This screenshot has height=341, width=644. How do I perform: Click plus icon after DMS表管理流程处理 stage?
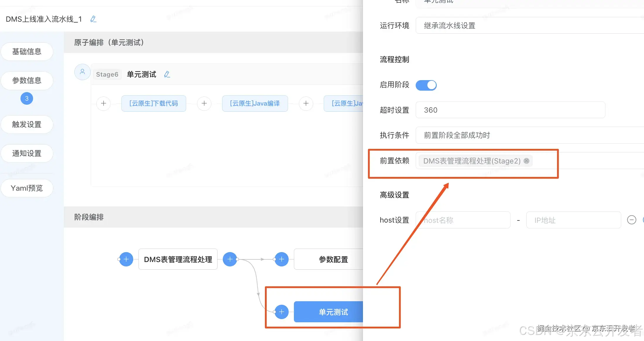[230, 259]
